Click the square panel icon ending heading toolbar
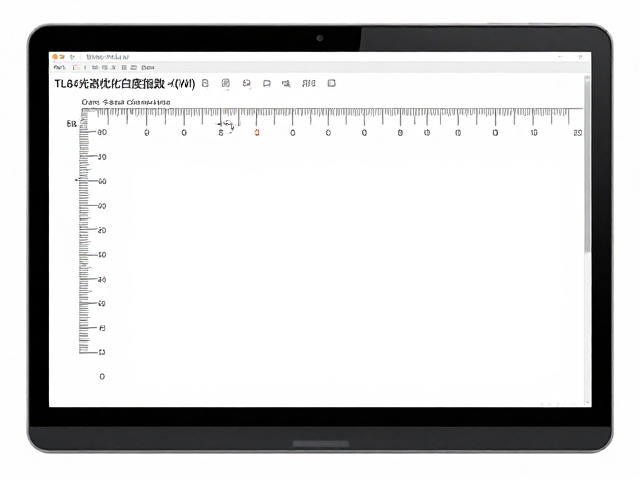Screen dimensions: 640x480 coord(331,83)
